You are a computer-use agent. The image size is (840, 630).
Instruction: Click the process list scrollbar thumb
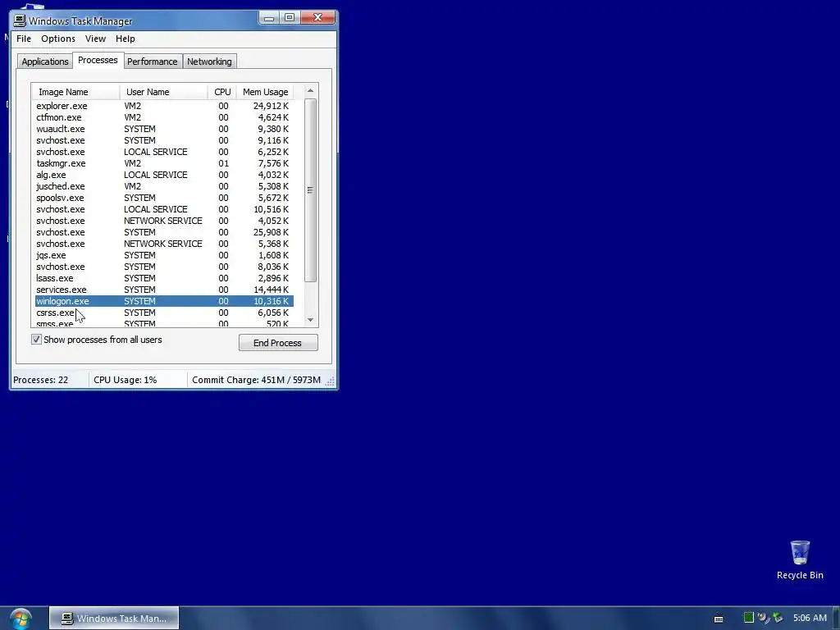(x=311, y=190)
